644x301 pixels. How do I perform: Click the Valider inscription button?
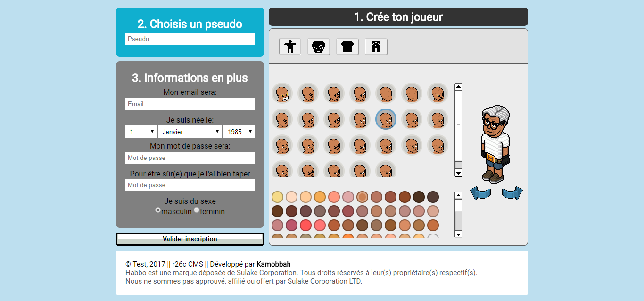190,239
